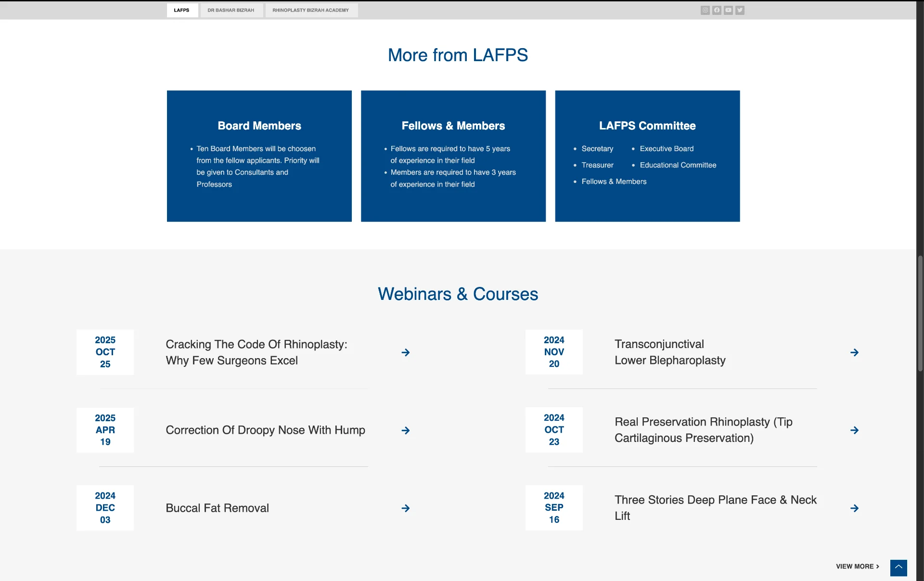
Task: Click the LAFPS Committee card heading
Action: 647,126
